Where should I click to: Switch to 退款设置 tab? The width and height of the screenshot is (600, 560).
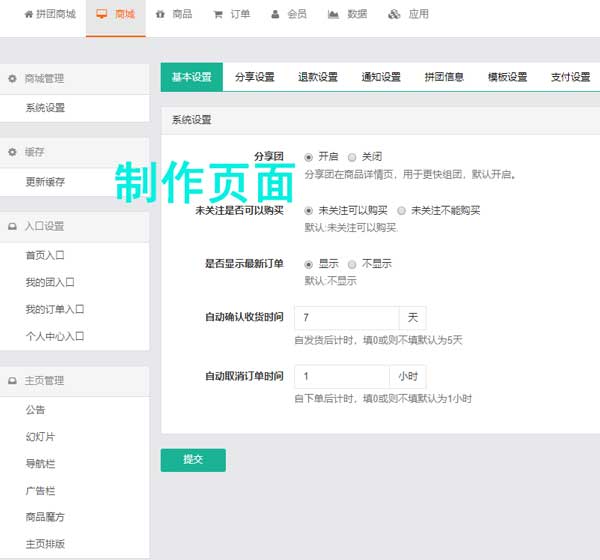click(x=318, y=77)
